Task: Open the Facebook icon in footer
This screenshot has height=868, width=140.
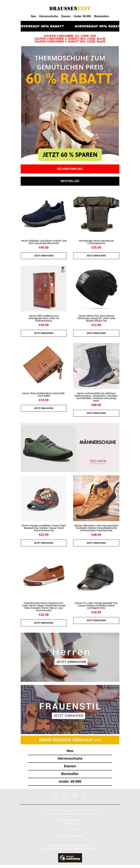Action: (x=56, y=795)
